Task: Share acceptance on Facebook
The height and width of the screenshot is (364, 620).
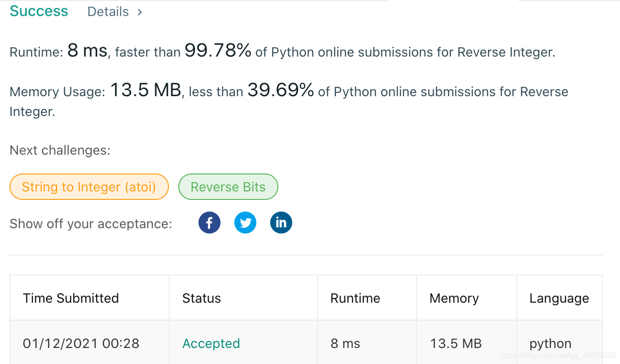Action: (x=209, y=223)
